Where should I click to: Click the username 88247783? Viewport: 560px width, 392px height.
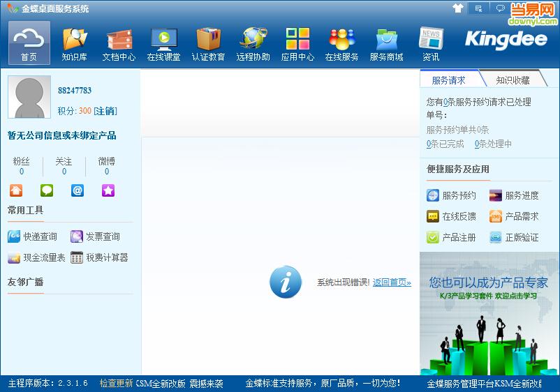click(x=75, y=90)
